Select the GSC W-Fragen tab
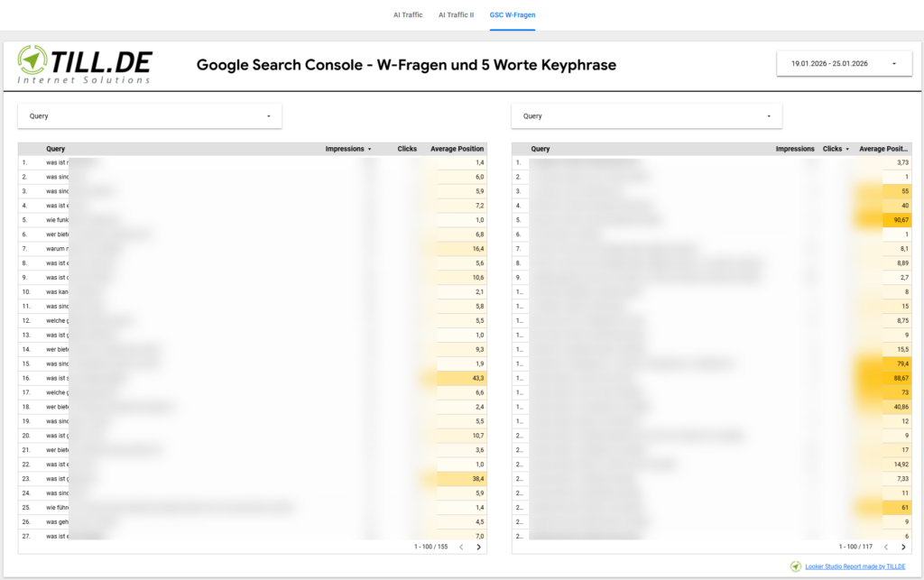This screenshot has height=580, width=924. [512, 14]
